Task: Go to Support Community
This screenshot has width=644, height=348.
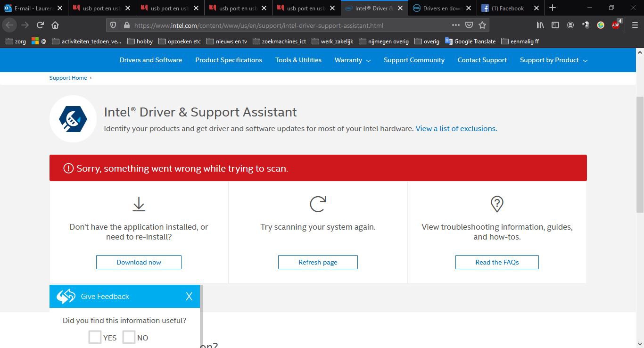Action: pyautogui.click(x=414, y=60)
